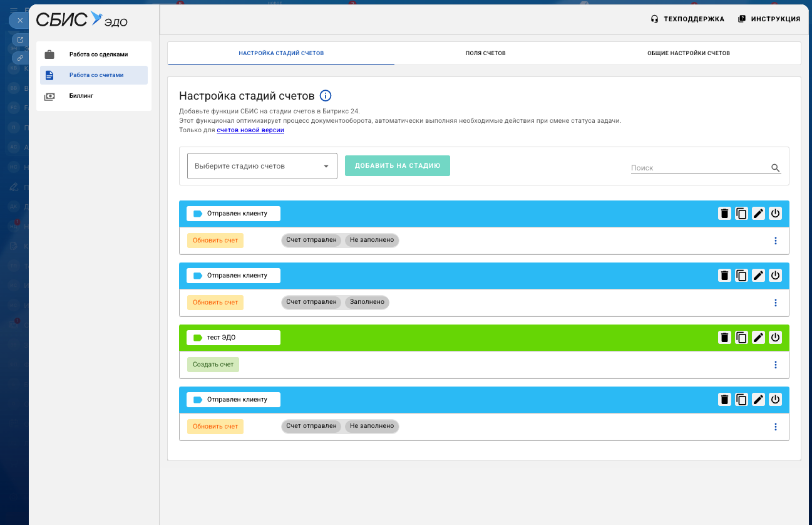Copy the тест ЭДО stage

741,338
